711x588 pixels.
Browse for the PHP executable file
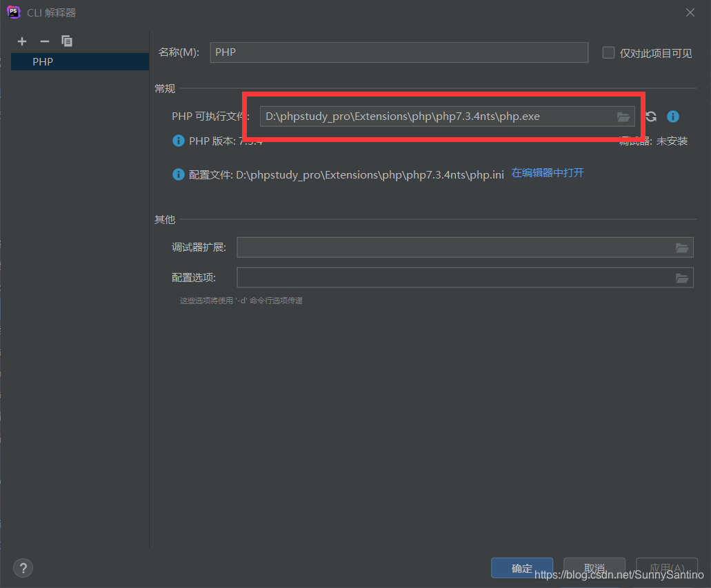(x=623, y=116)
